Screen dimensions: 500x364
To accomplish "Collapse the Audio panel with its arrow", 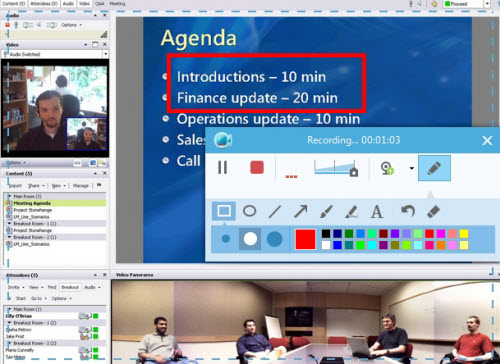I will [x=95, y=15].
